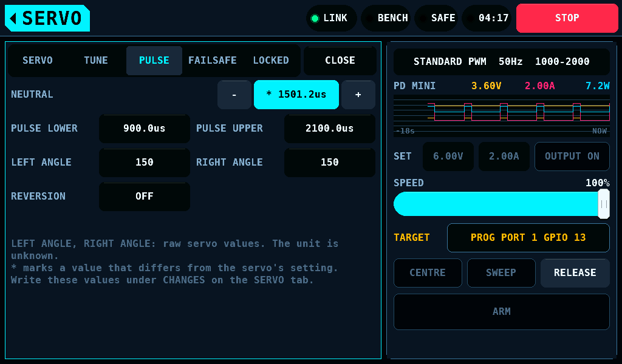Click the 04:17 timer pill
The height and width of the screenshot is (364, 622).
coord(487,18)
